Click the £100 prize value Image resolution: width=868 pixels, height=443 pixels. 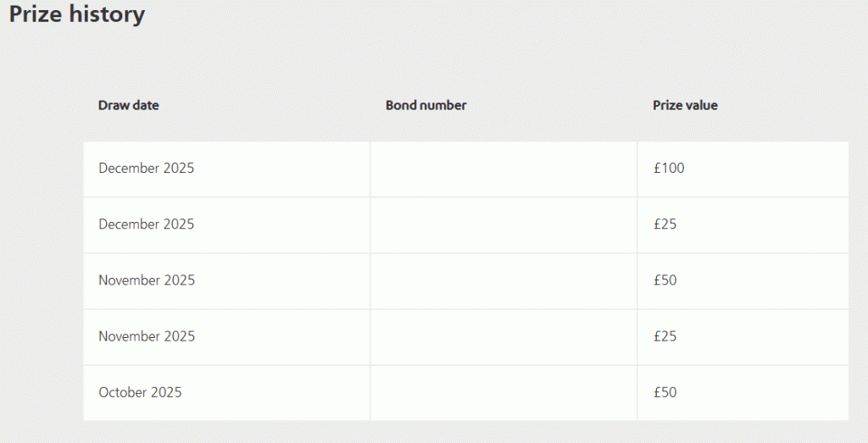669,169
